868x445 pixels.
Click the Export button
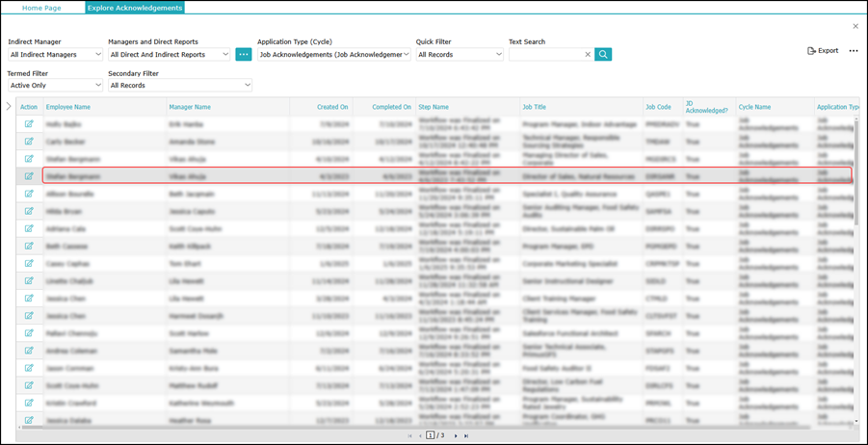tap(823, 51)
